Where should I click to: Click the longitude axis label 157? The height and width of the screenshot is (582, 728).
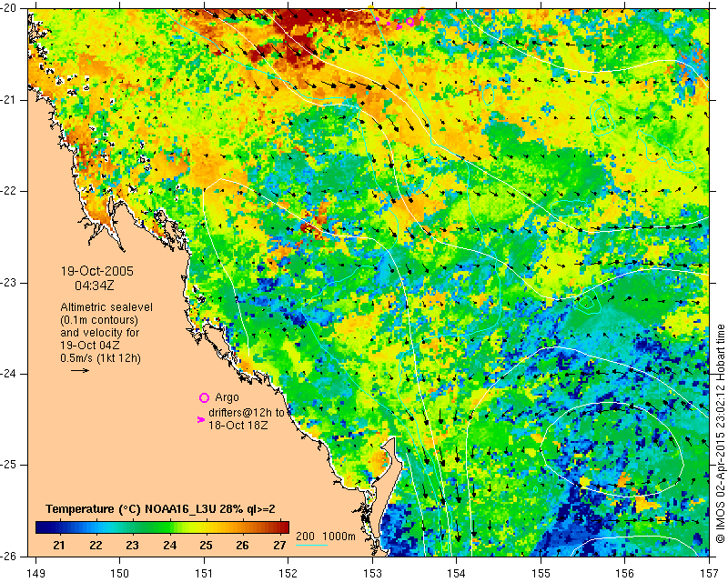[x=709, y=574]
